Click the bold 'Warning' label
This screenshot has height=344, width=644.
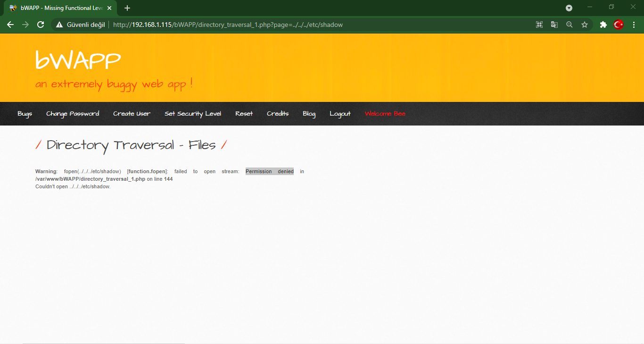pos(46,171)
